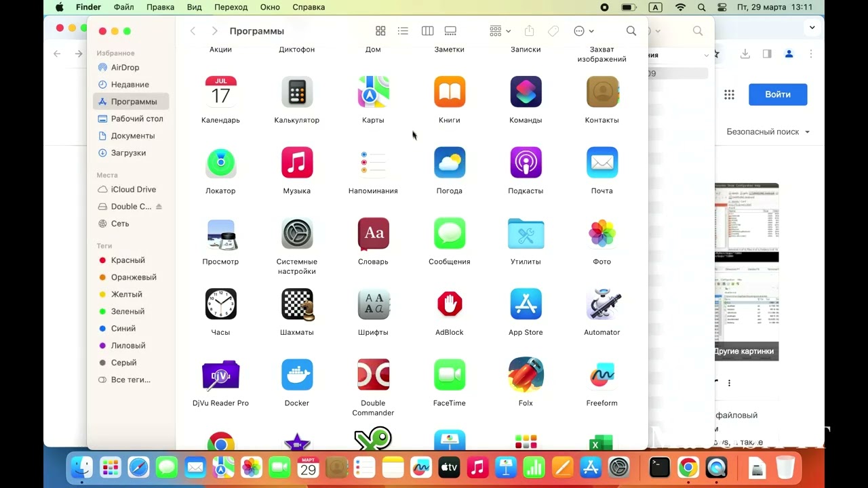The width and height of the screenshot is (868, 488).
Task: Select the Подкасты app icon
Action: click(526, 163)
